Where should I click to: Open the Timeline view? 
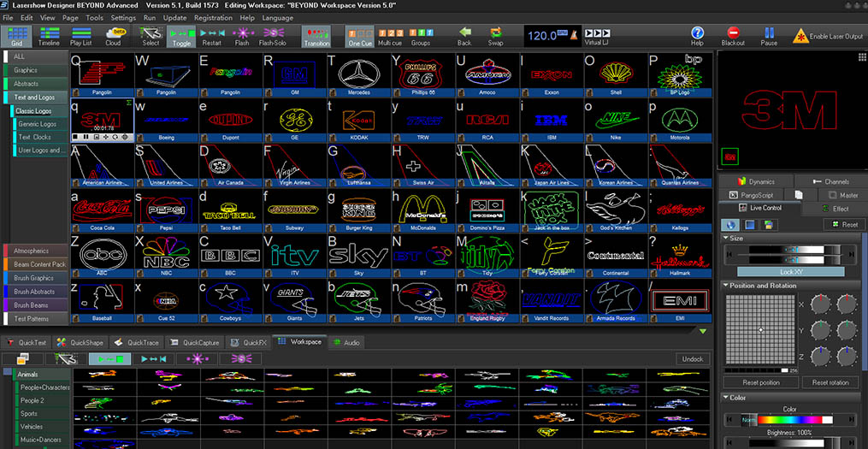coord(49,35)
